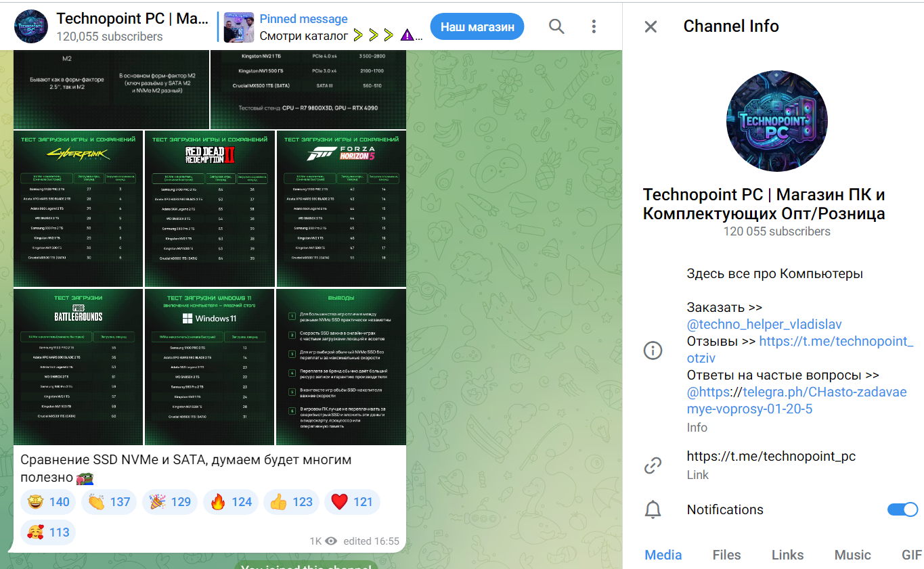The width and height of the screenshot is (924, 569).
Task: Open the Forza Horizon 5 test image
Action: coord(341,208)
